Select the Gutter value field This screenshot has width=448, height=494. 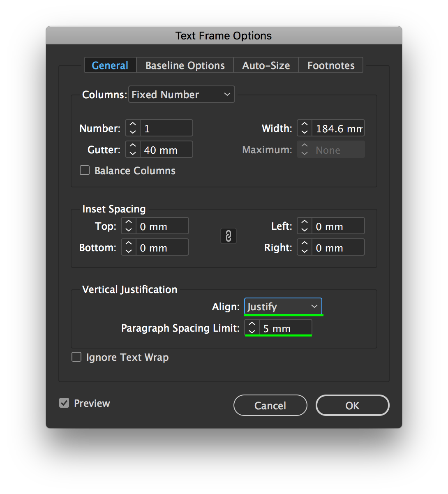(166, 149)
